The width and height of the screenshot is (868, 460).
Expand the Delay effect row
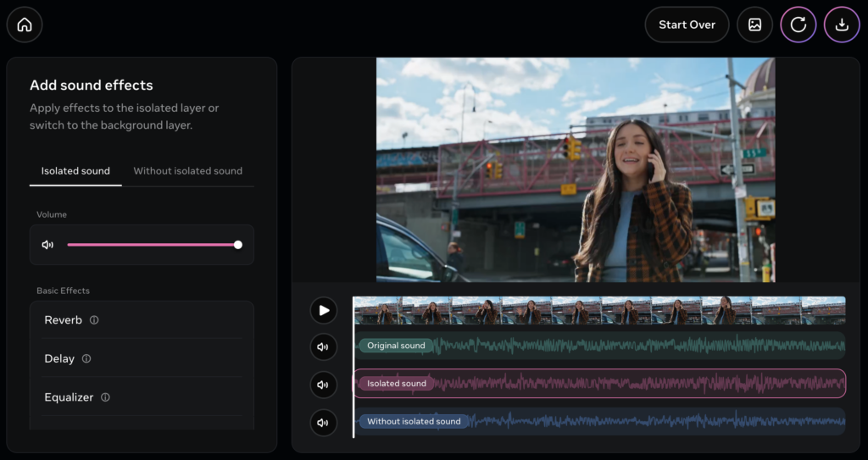coord(58,359)
